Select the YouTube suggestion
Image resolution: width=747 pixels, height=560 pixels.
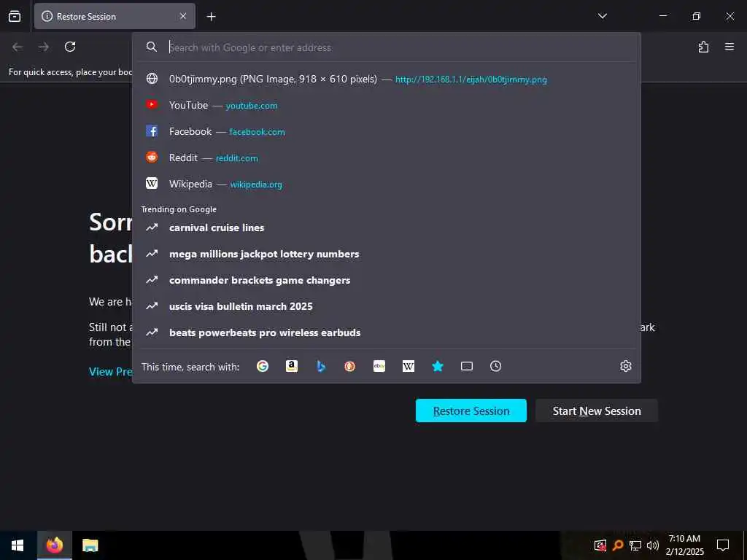point(387,105)
